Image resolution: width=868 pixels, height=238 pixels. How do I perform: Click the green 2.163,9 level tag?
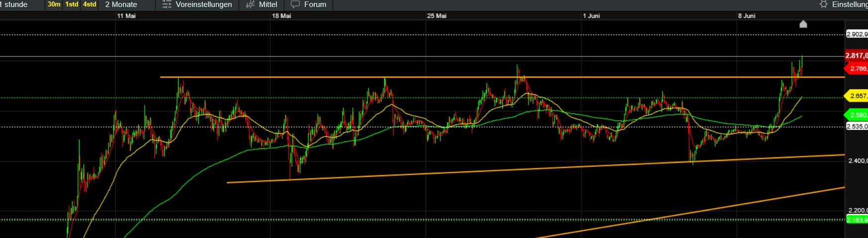[x=857, y=220]
